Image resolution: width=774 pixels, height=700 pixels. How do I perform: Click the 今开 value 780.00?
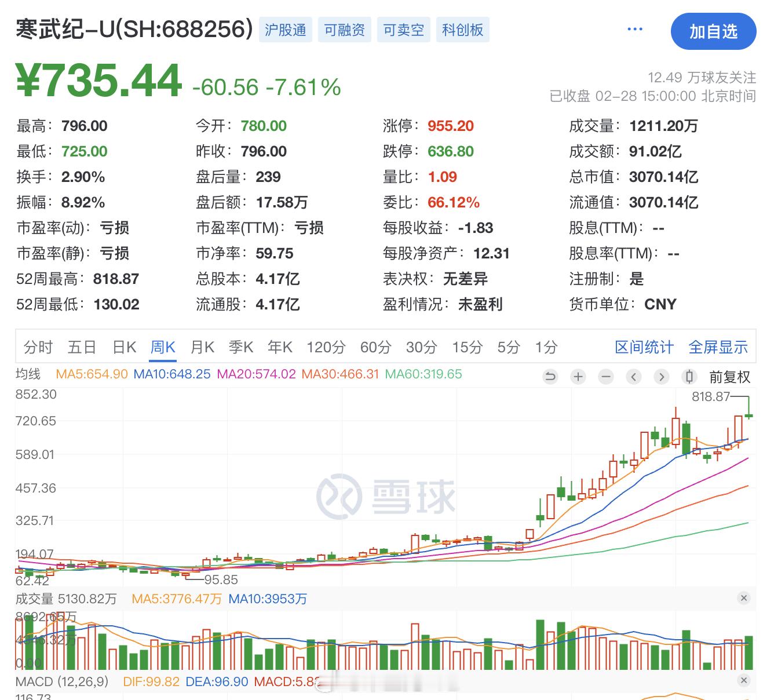(264, 126)
